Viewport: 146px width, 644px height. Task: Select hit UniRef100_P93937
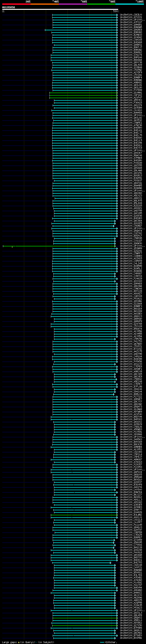(131, 180)
